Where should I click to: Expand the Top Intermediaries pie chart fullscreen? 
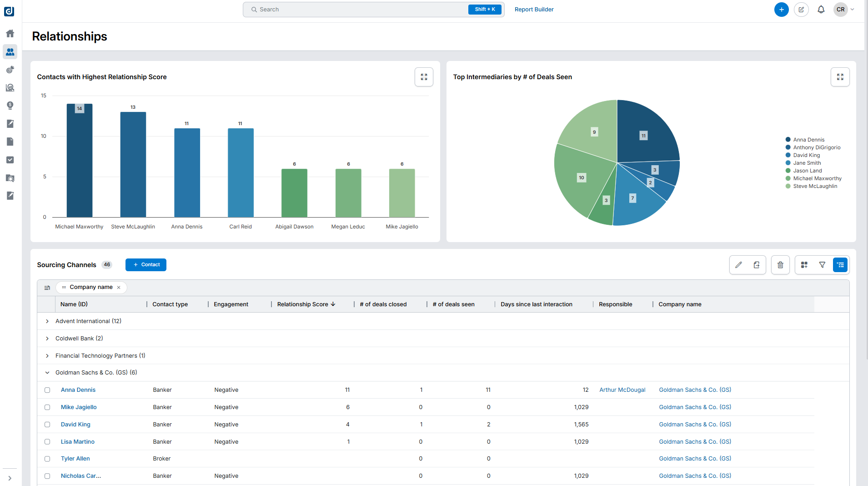pyautogui.click(x=840, y=77)
